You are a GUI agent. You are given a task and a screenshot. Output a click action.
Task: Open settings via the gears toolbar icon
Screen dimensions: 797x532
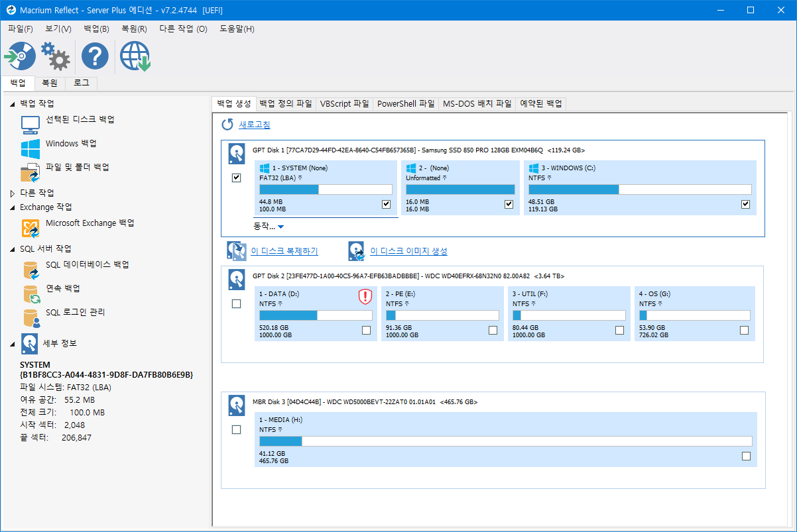56,56
